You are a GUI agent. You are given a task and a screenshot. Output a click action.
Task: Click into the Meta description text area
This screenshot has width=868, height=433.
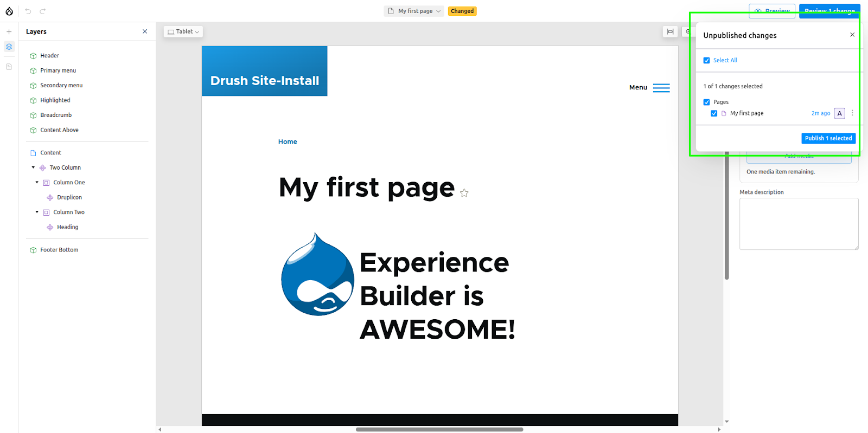799,224
